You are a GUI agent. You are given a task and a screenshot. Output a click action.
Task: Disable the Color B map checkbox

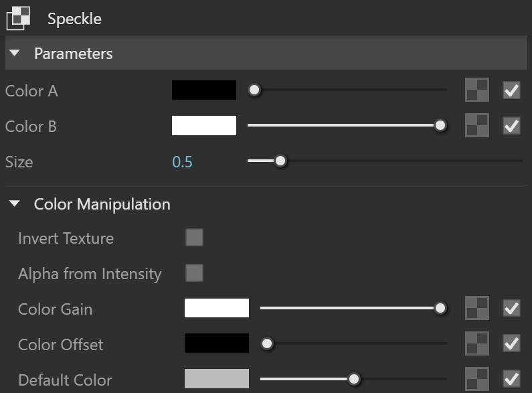[x=511, y=126]
